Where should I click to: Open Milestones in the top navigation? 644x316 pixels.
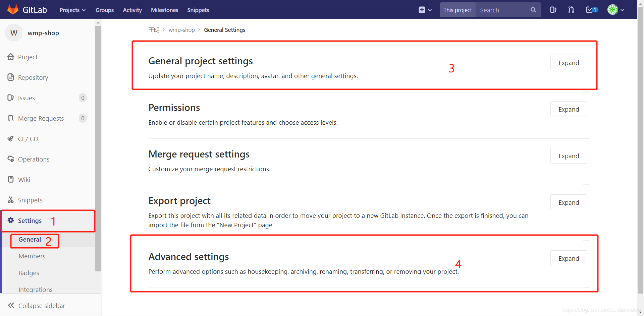164,10
